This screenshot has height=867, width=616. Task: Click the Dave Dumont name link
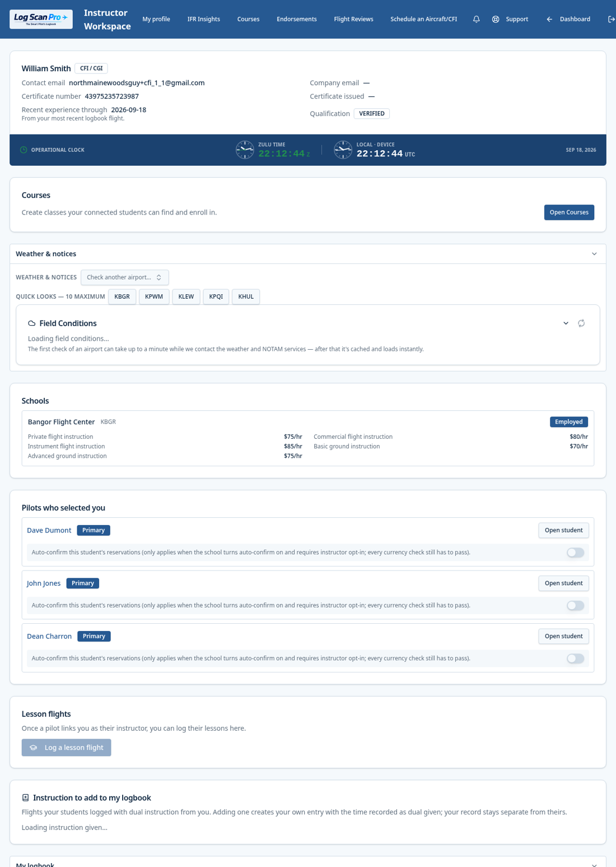[49, 530]
